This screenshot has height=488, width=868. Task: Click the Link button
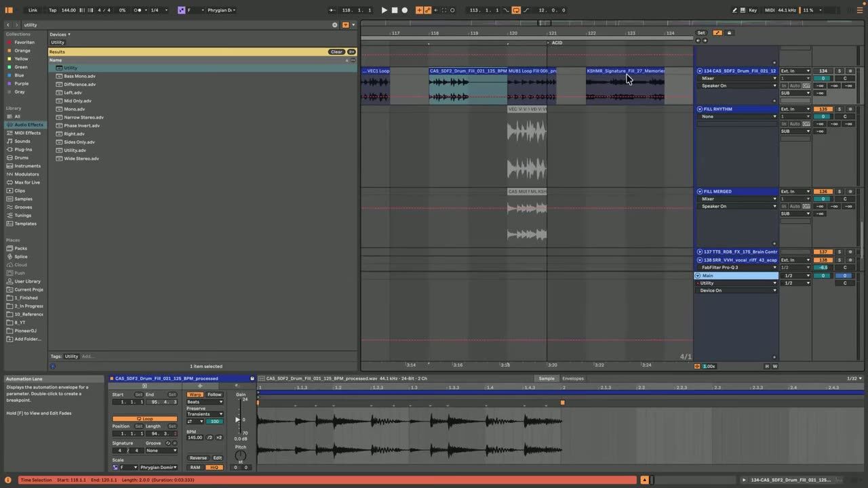click(x=33, y=10)
